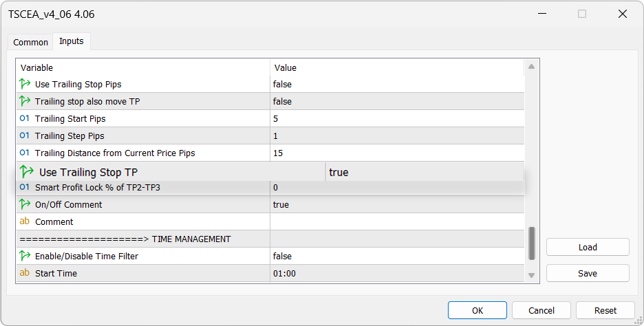This screenshot has width=644, height=326.
Task: Click the integer icon beside Trailing Start Pips
Action: coord(25,118)
